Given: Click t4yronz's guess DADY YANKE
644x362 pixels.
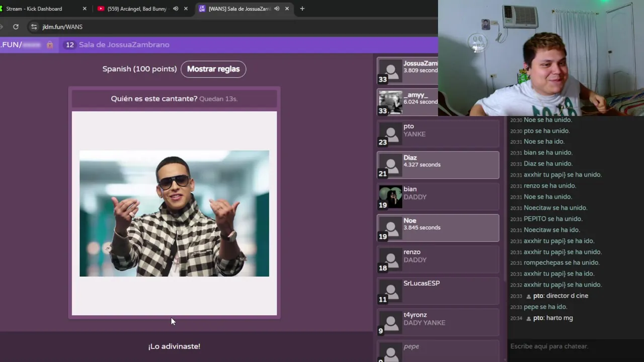Looking at the screenshot, I should [x=424, y=323].
